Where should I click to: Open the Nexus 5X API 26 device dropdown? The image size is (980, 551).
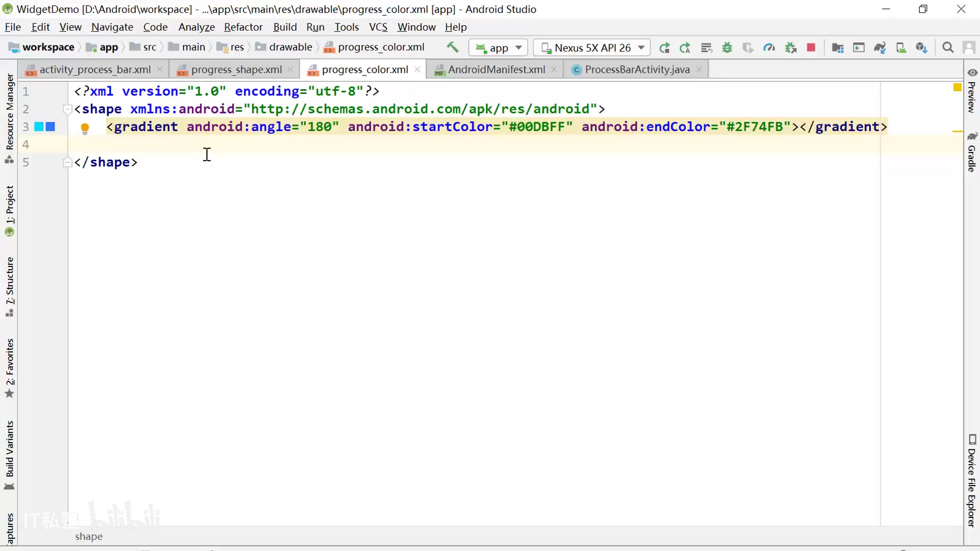point(592,47)
